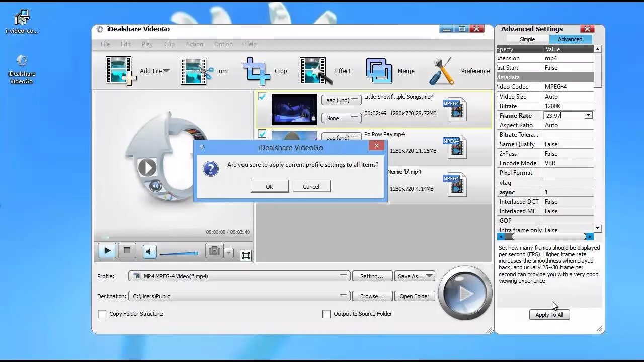Uncheck the Po Pow Pay video checkbox

262,134
